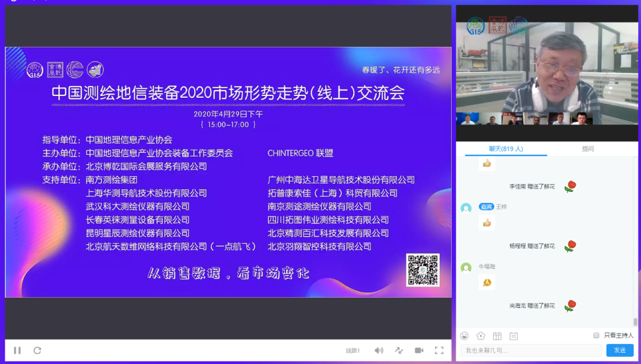Viewport: 641px width, 364px height.
Task: Open the emoji picker in chat
Action: click(465, 336)
